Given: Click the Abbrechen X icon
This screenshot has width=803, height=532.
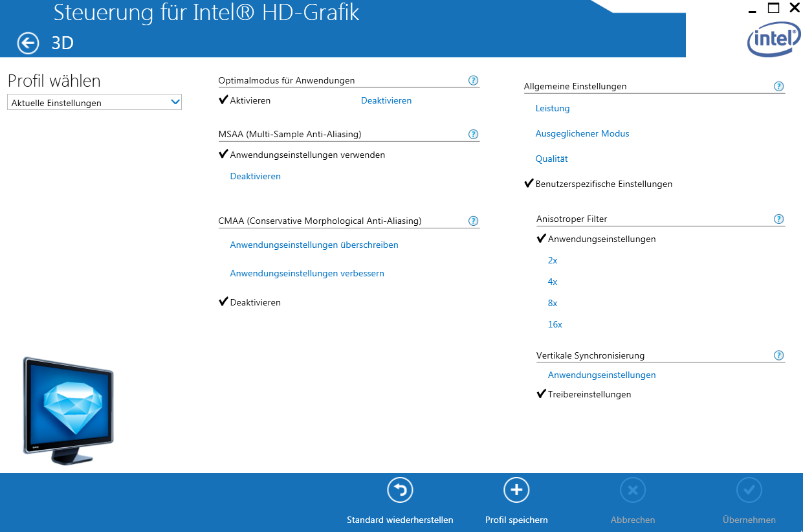Looking at the screenshot, I should point(633,490).
